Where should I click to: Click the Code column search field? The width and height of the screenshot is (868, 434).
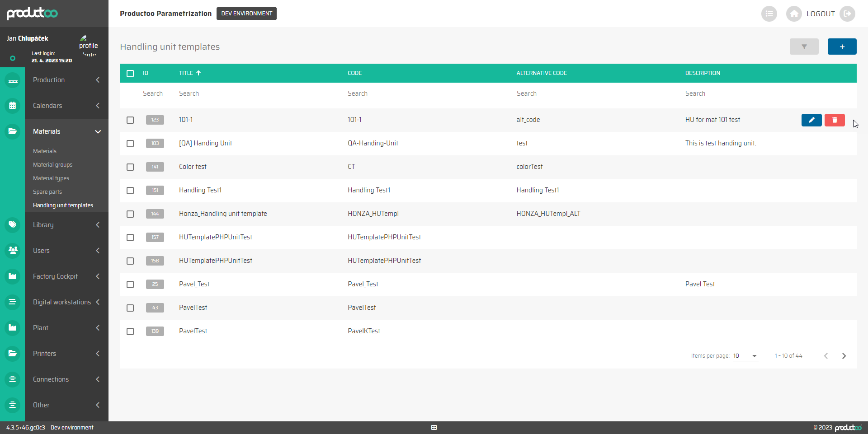pyautogui.click(x=429, y=93)
